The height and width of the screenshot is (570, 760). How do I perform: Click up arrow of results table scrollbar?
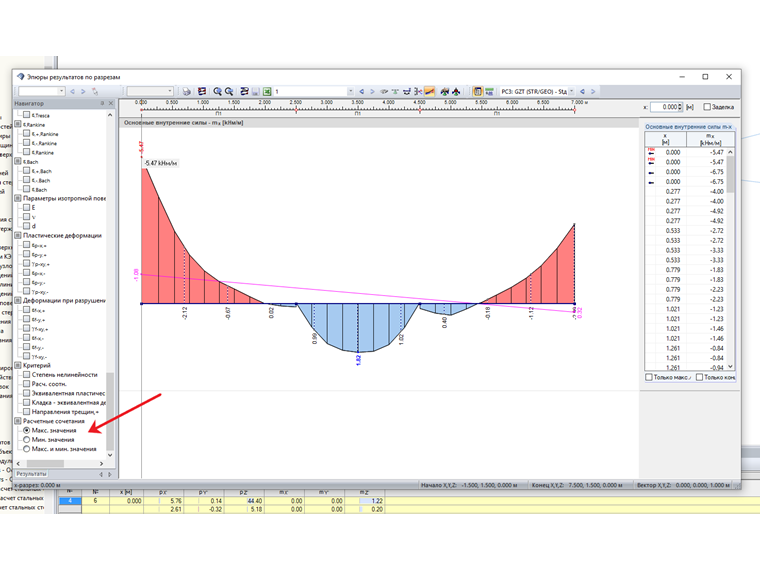730,152
